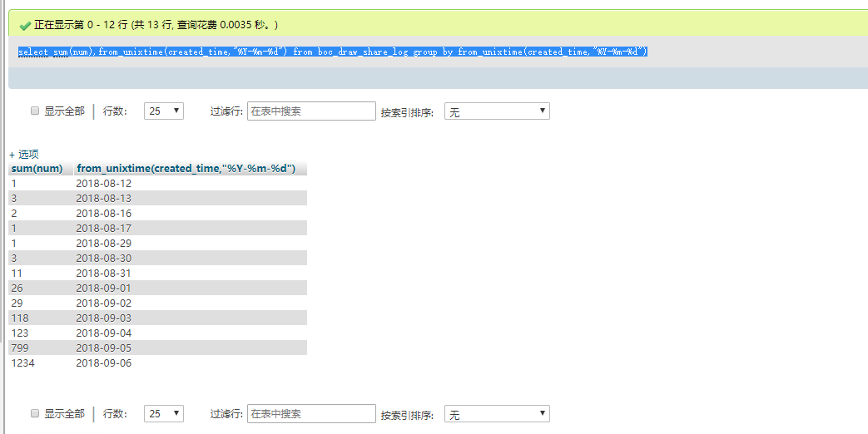Click the sum value 26
The width and height of the screenshot is (868, 434).
(17, 288)
